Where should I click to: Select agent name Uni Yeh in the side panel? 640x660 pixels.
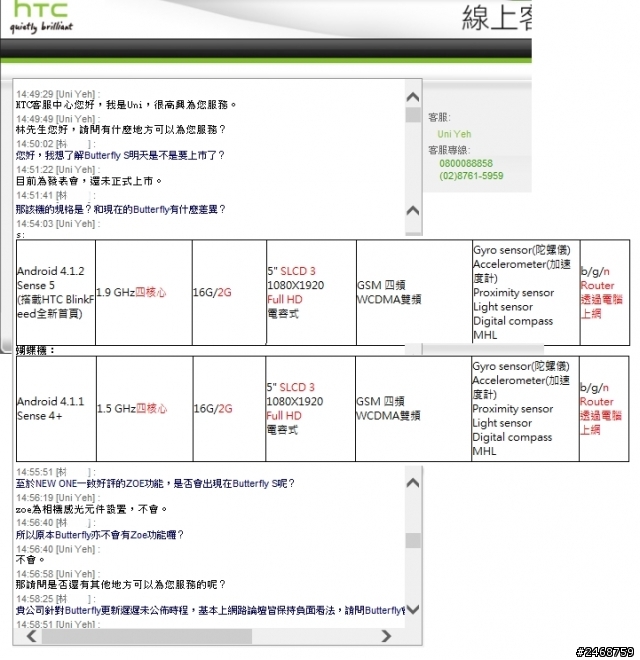pos(454,134)
